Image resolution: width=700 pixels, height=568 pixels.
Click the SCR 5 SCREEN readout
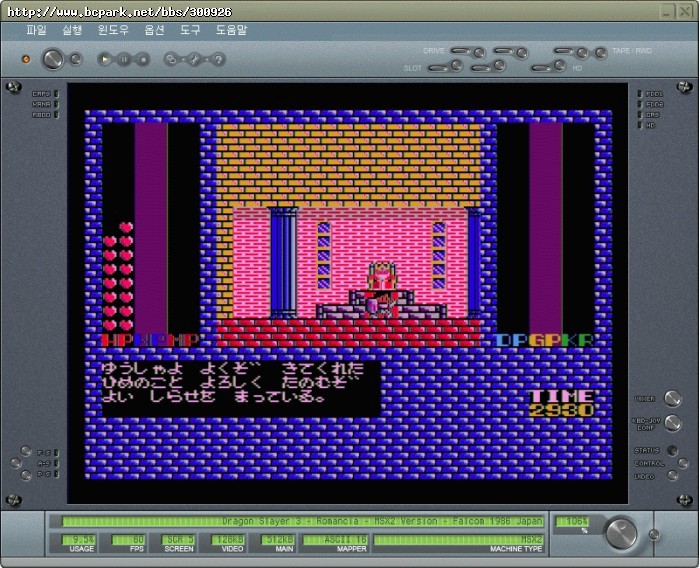click(178, 540)
